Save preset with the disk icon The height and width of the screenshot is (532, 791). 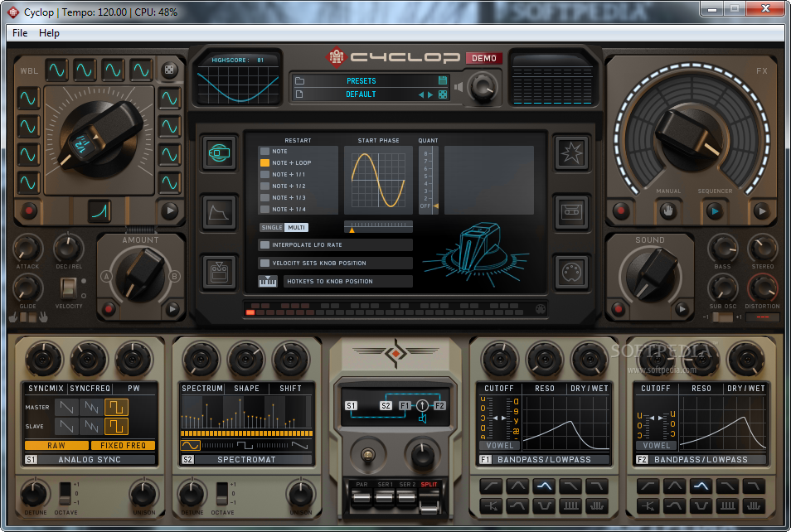click(x=443, y=80)
